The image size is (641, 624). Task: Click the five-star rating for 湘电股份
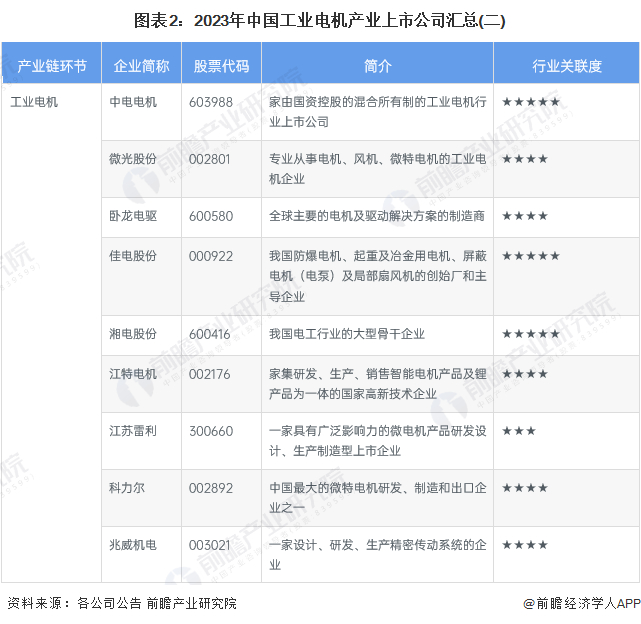[531, 334]
